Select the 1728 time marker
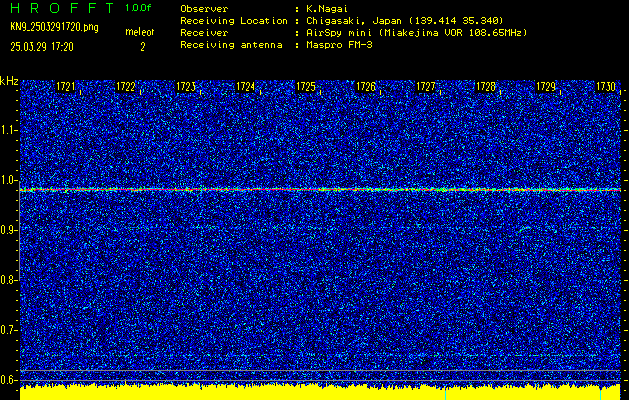Screen dimensions: 629x400 click(x=486, y=87)
